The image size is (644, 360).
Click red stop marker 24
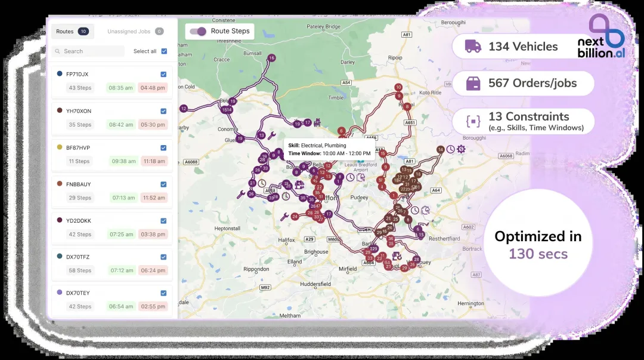pos(295,216)
